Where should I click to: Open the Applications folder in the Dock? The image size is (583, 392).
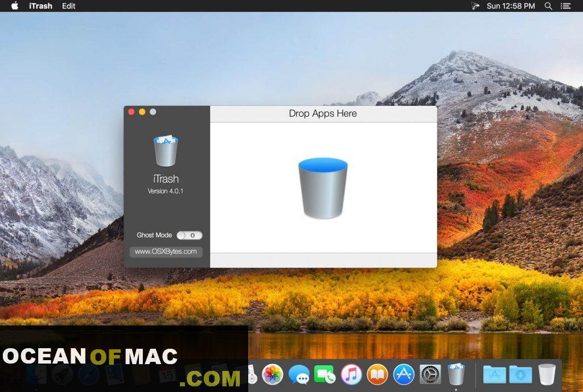tap(495, 374)
